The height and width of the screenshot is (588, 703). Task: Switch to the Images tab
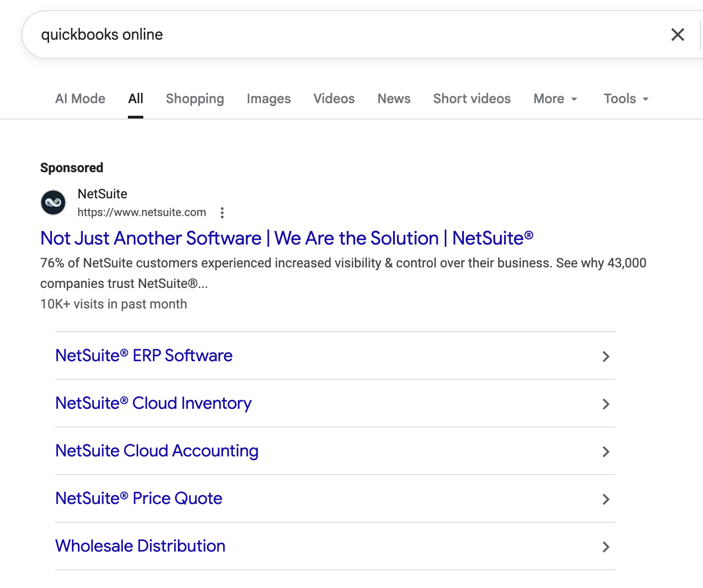coord(269,99)
